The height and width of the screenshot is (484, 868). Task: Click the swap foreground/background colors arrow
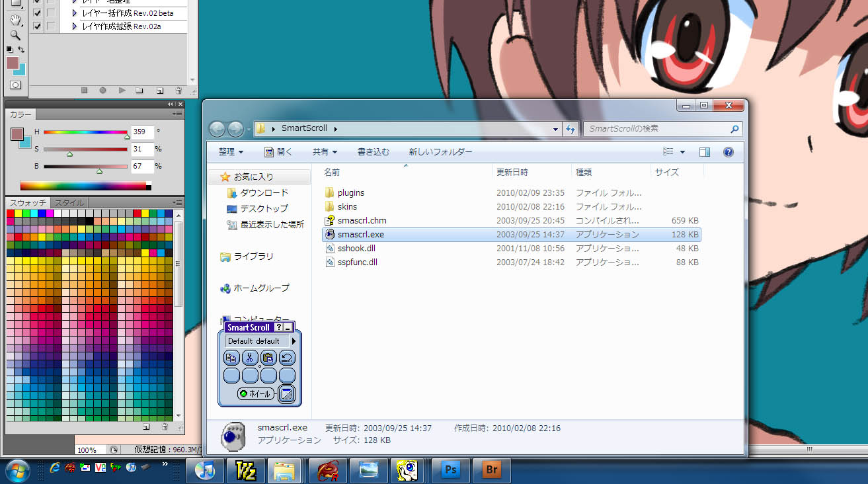21,50
